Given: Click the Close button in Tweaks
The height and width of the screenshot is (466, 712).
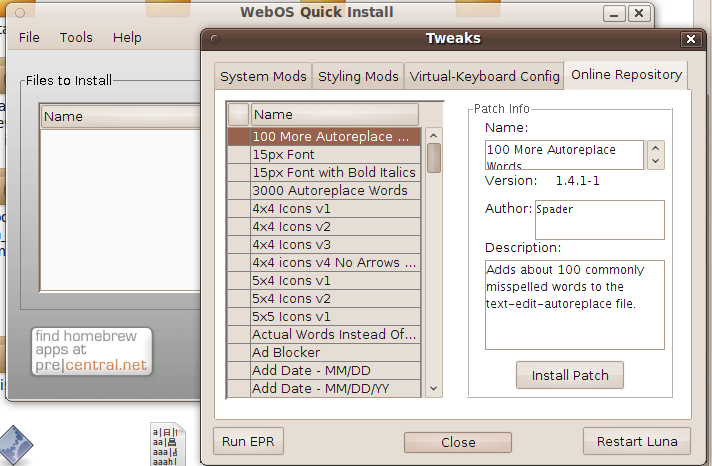Looking at the screenshot, I should pyautogui.click(x=458, y=442).
